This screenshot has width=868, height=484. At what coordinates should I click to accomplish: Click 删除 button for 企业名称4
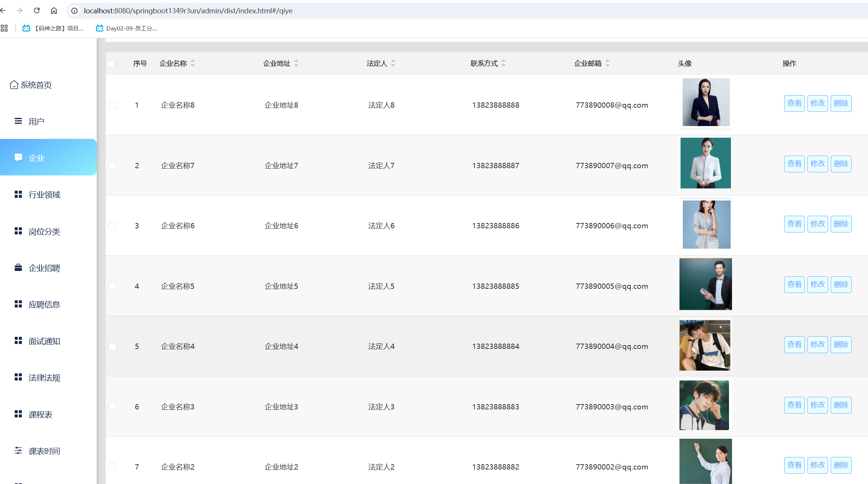[841, 344]
